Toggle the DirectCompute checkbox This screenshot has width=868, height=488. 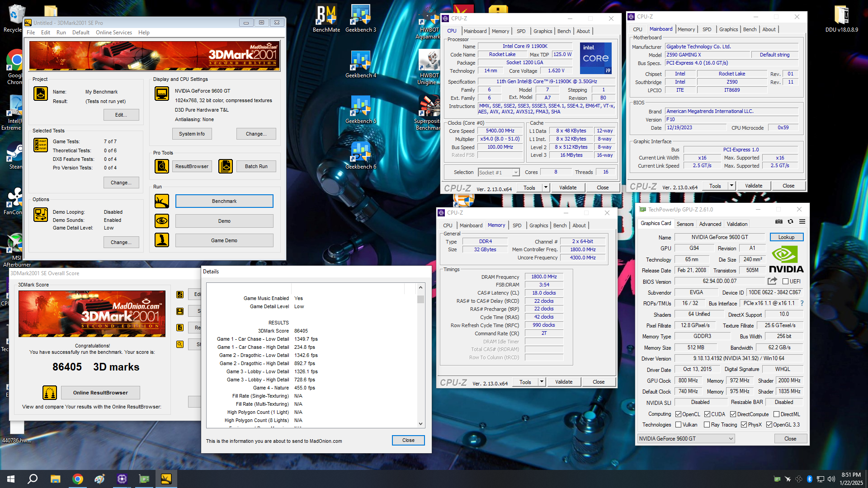pyautogui.click(x=733, y=414)
